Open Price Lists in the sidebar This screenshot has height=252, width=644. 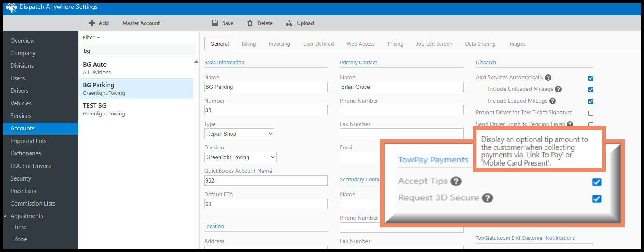(41, 191)
